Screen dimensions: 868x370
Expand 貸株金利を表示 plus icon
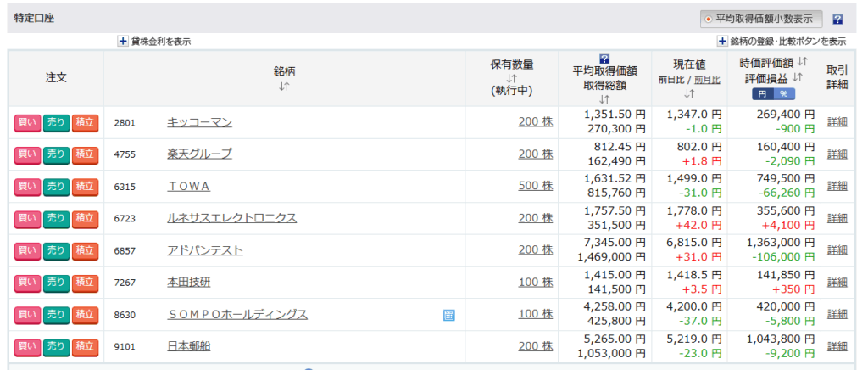coord(122,41)
